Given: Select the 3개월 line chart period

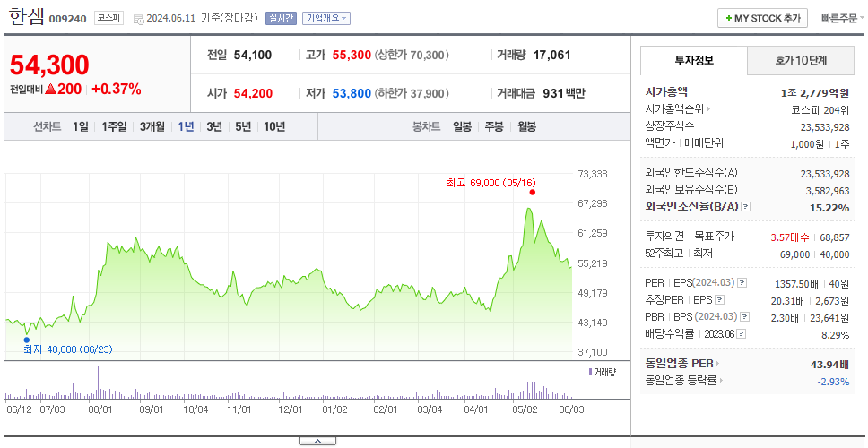Looking at the screenshot, I should (152, 126).
